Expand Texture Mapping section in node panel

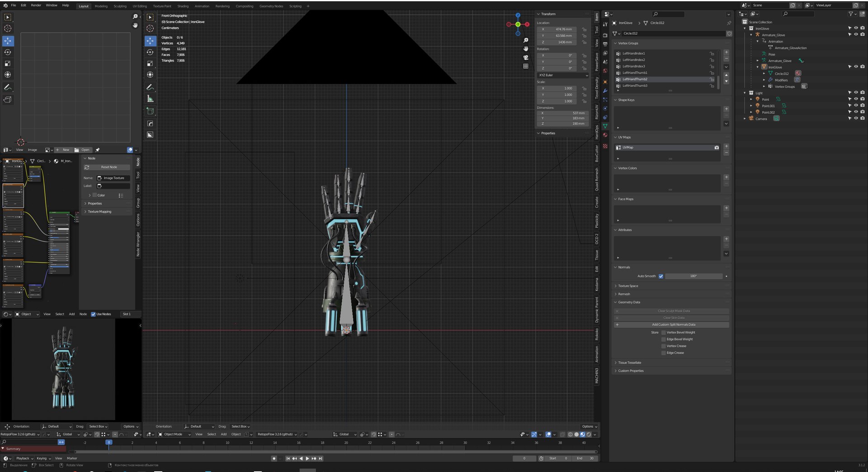point(99,212)
